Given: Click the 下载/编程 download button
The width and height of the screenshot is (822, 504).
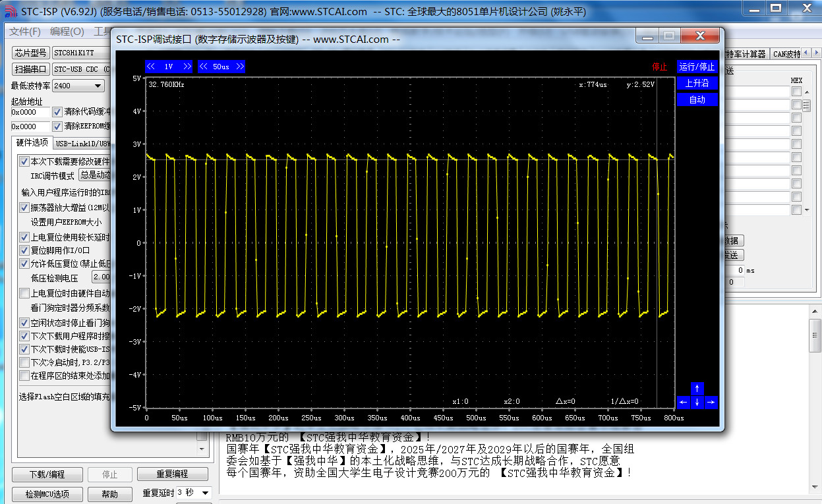Looking at the screenshot, I should (47, 474).
